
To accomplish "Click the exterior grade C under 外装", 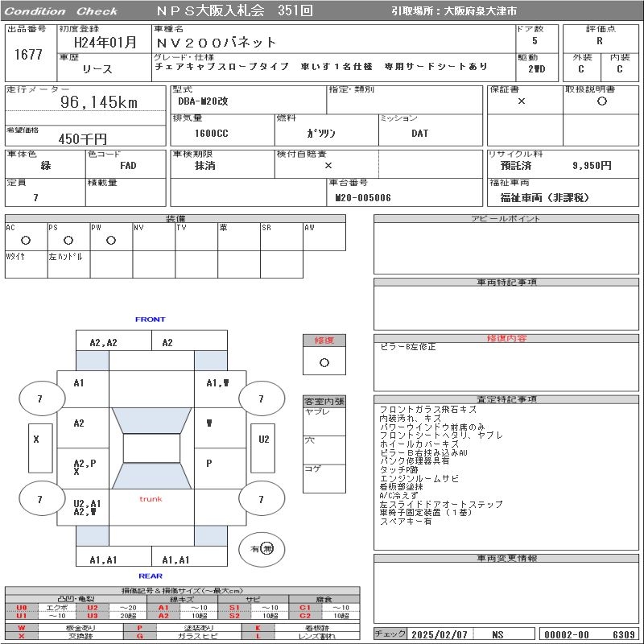I will (580, 69).
